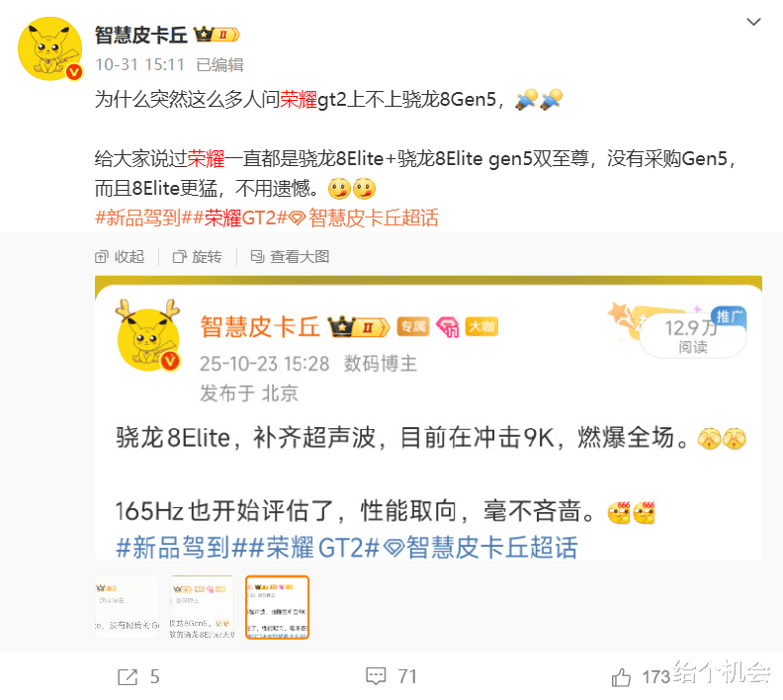The height and width of the screenshot is (700, 783).
Task: Open full-size image via 查看大图
Action: click(290, 257)
